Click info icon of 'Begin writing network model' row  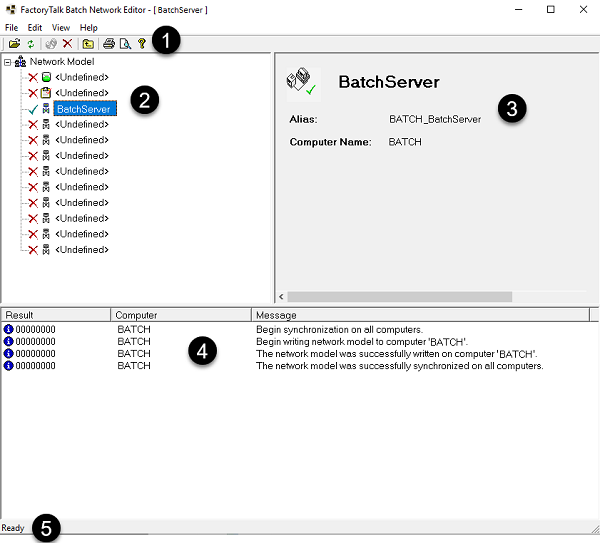tap(8, 341)
